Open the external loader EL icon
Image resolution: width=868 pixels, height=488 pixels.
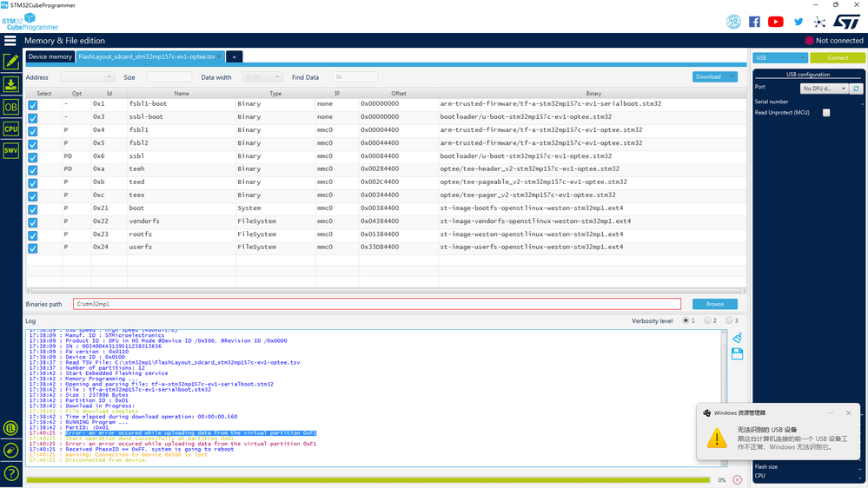click(x=10, y=428)
